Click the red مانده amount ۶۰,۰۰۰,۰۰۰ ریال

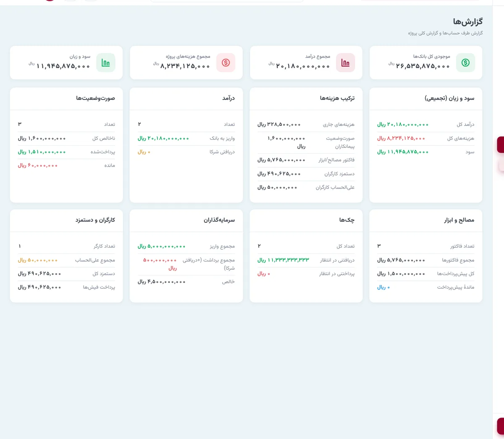click(x=38, y=165)
